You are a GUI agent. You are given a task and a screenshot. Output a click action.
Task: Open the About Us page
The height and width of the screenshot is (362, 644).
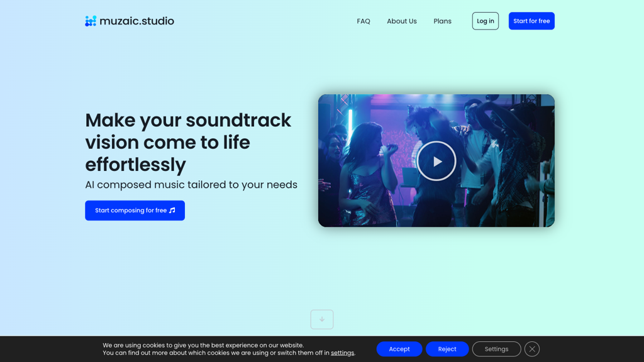click(x=401, y=21)
